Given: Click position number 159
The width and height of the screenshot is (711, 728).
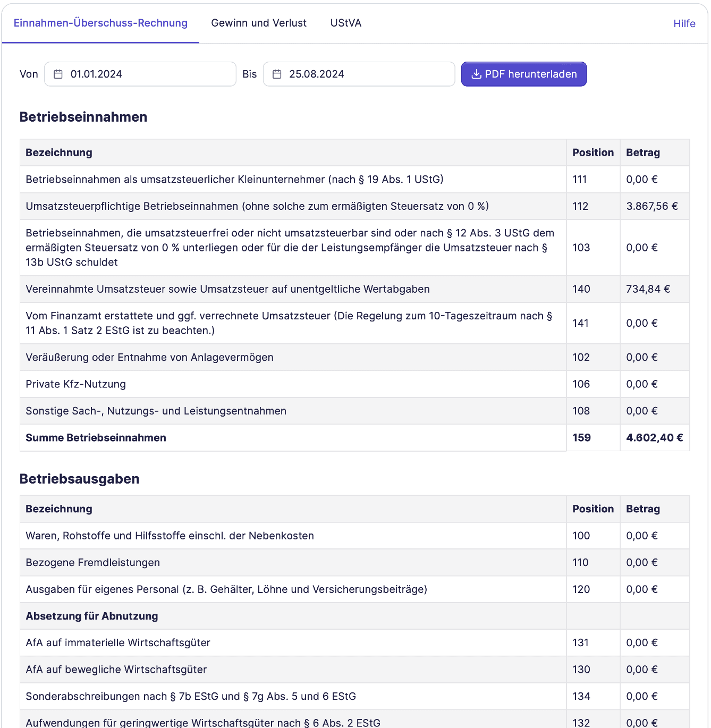Looking at the screenshot, I should coord(582,438).
